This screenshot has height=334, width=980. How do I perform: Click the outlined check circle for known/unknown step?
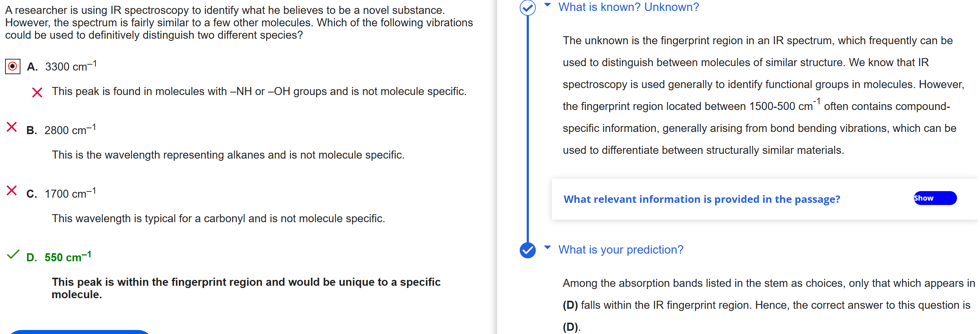tap(528, 8)
